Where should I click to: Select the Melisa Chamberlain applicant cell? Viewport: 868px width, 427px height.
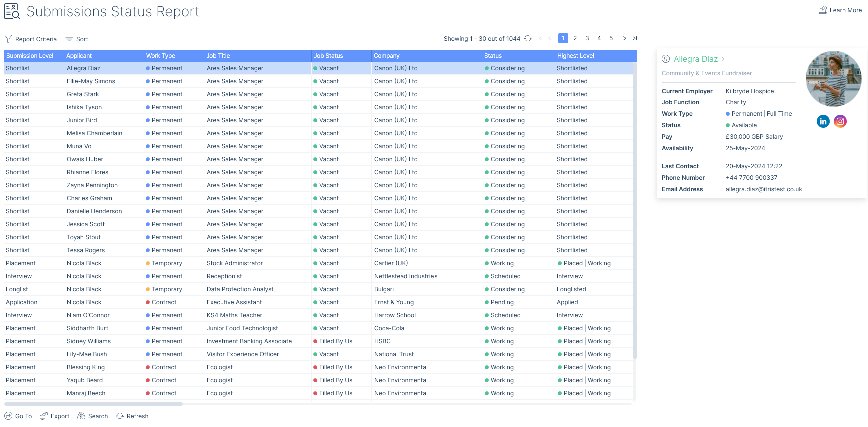pyautogui.click(x=104, y=133)
